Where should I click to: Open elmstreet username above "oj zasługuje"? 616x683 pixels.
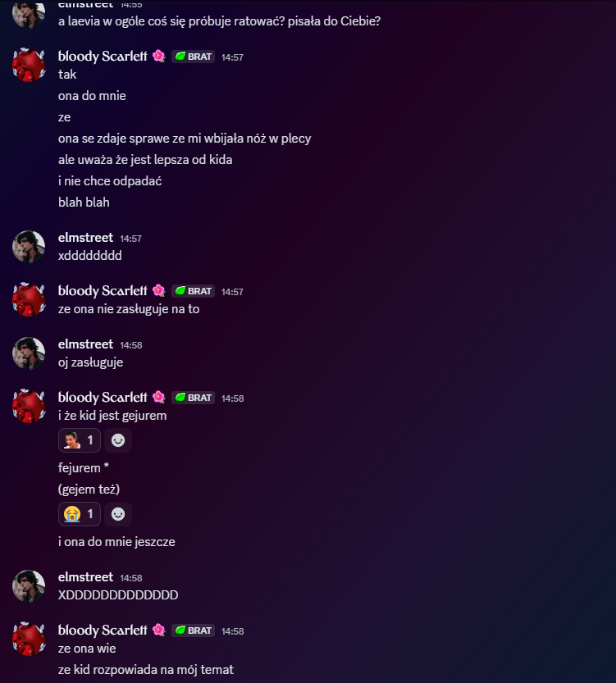pos(85,344)
